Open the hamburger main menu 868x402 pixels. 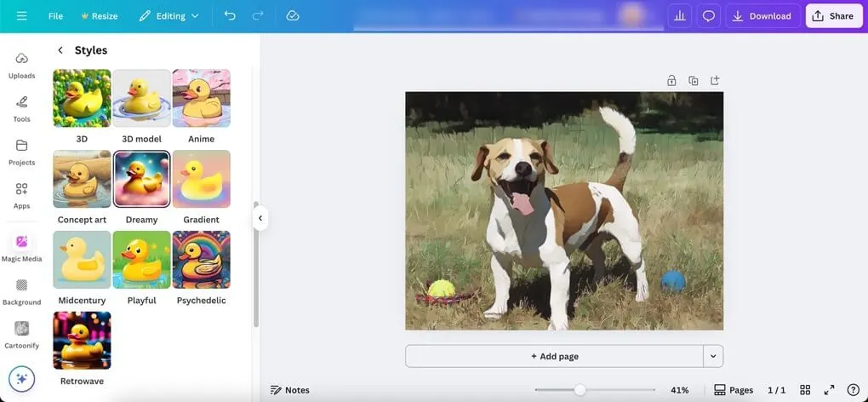tap(21, 16)
